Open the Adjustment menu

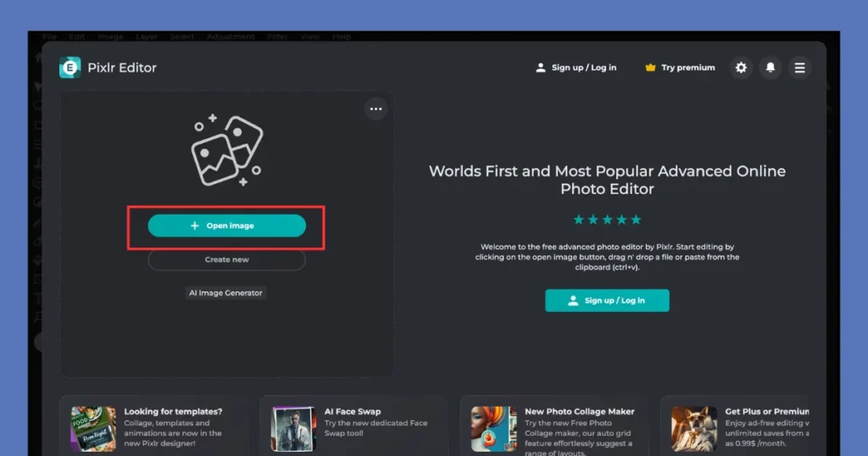tap(230, 37)
